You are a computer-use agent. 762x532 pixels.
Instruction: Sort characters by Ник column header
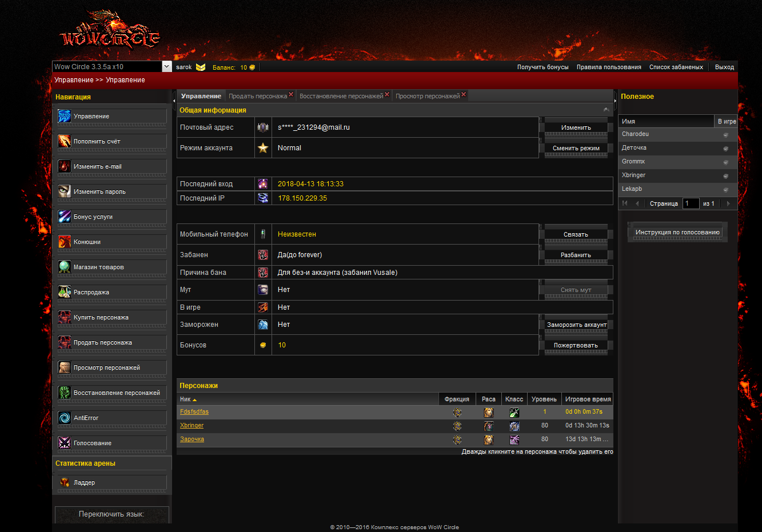pyautogui.click(x=188, y=399)
